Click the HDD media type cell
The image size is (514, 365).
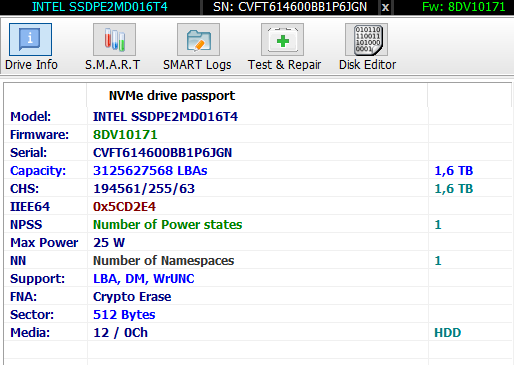pyautogui.click(x=448, y=333)
